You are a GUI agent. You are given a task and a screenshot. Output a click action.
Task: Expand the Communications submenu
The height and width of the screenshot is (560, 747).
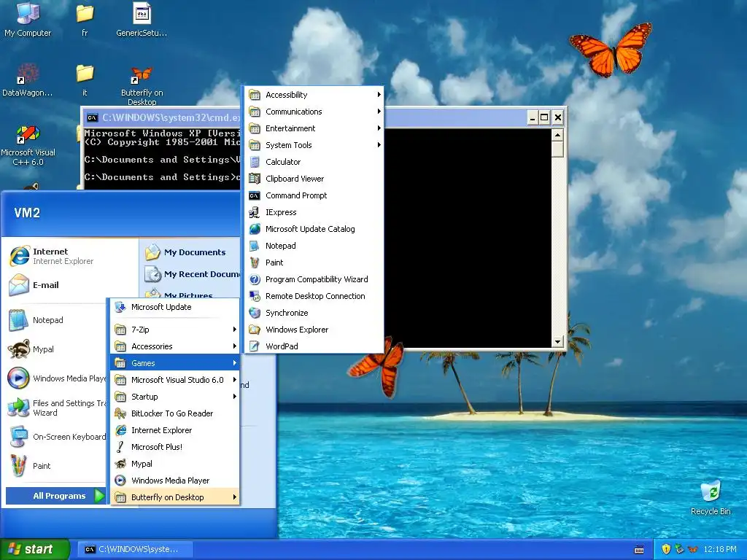coord(314,112)
